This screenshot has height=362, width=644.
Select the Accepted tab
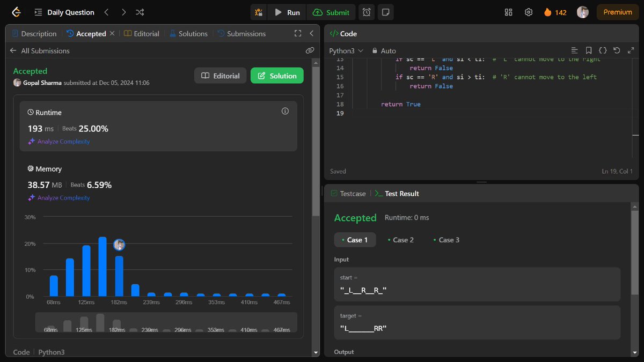pos(86,33)
